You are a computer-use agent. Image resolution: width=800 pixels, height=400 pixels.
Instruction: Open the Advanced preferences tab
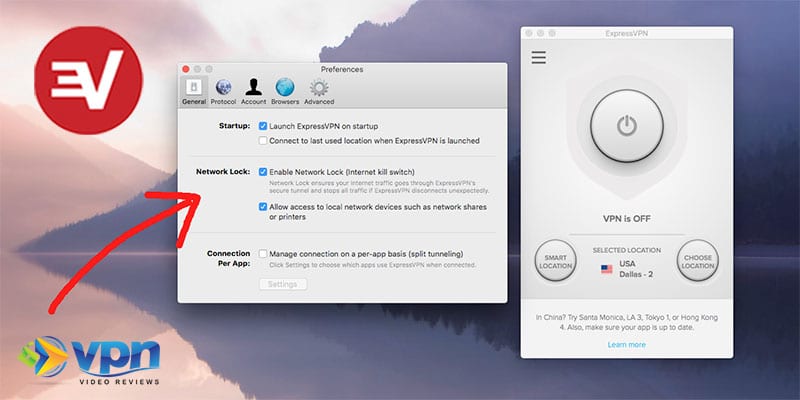[x=319, y=92]
